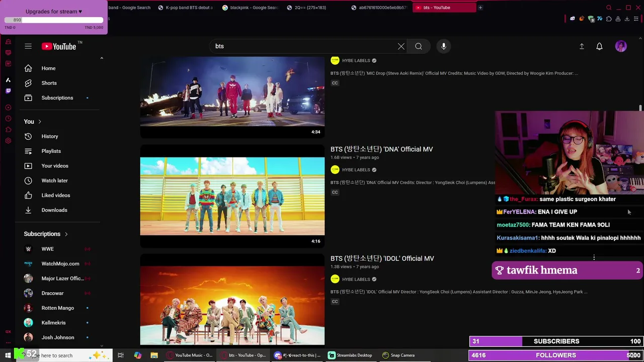Switch to the bts - YouTube tab
This screenshot has height=362, width=644.
coord(444,8)
